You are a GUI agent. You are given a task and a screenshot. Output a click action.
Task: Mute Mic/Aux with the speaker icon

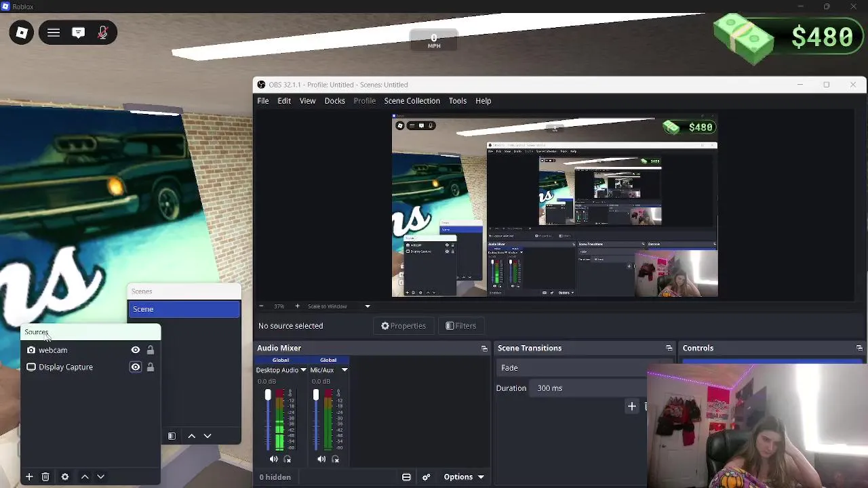(321, 459)
